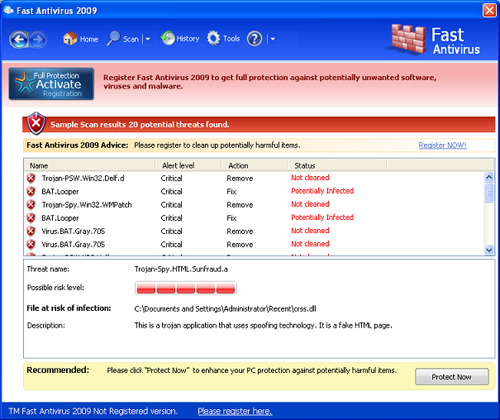Screen dimensions: 500x420
Task: Click the Remove action for Trojan-Spy.Win32.WMPatch
Action: coord(240,205)
